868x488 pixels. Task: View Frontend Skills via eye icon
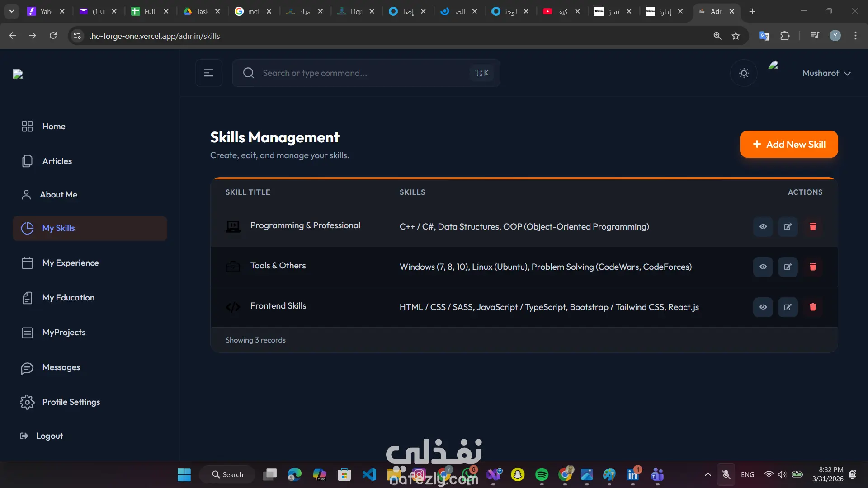pyautogui.click(x=763, y=307)
